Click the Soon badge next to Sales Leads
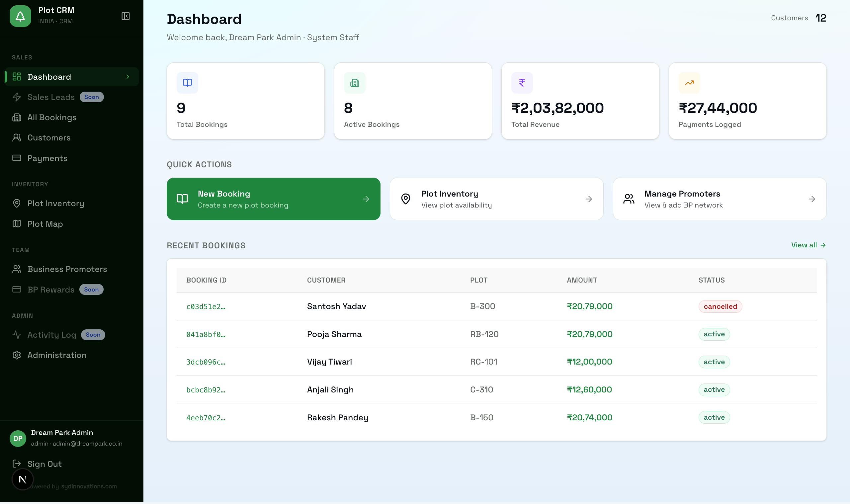 click(92, 97)
